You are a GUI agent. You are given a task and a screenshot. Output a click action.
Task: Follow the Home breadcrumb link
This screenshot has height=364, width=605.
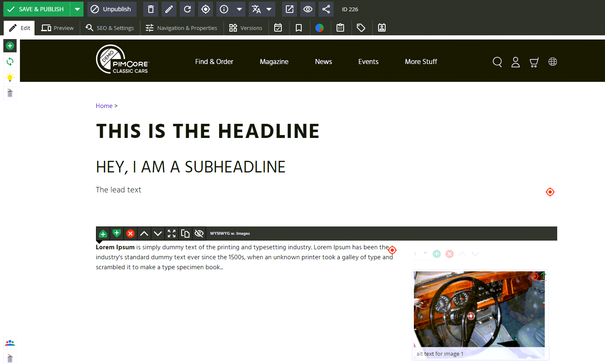[104, 106]
